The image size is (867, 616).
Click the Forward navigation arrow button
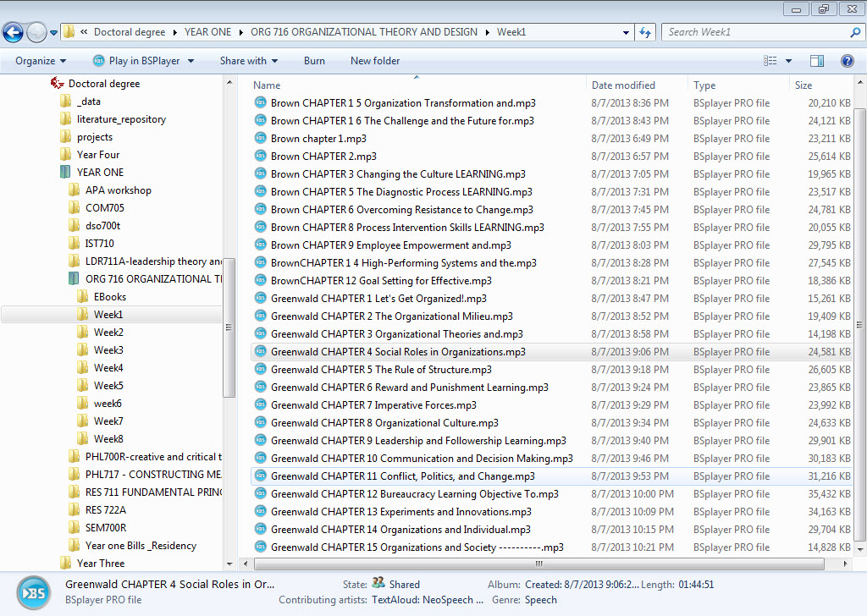tap(36, 33)
